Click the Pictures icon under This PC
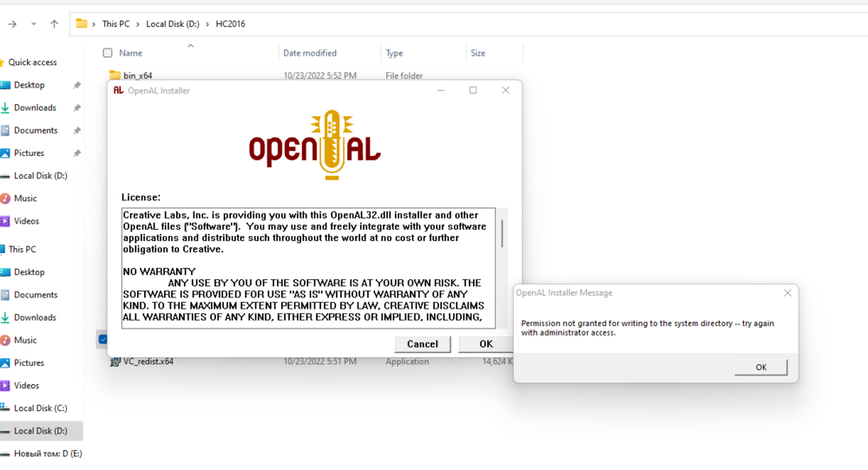 5,362
